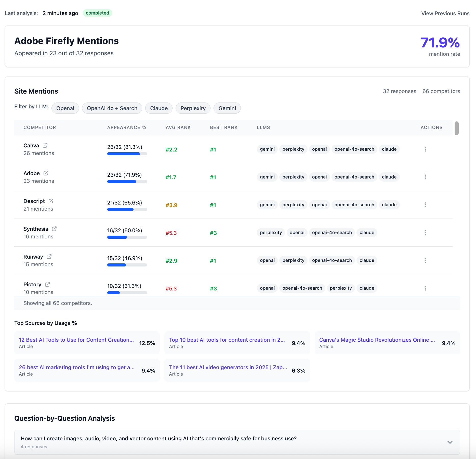Open Descript external link icon
The image size is (476, 459).
[51, 201]
